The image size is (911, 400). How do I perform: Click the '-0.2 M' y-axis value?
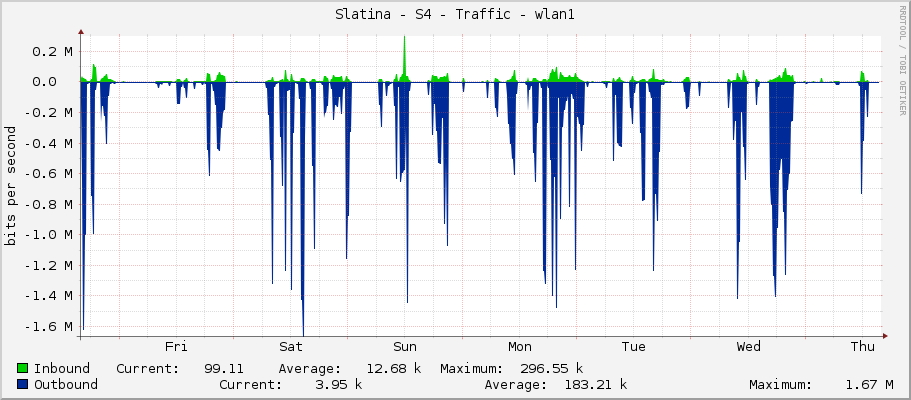[49, 112]
